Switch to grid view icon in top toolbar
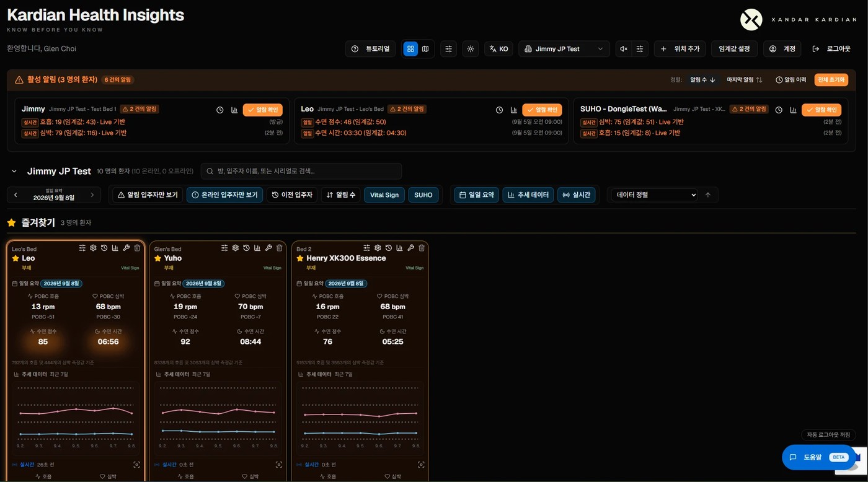This screenshot has height=482, width=868. tap(410, 49)
